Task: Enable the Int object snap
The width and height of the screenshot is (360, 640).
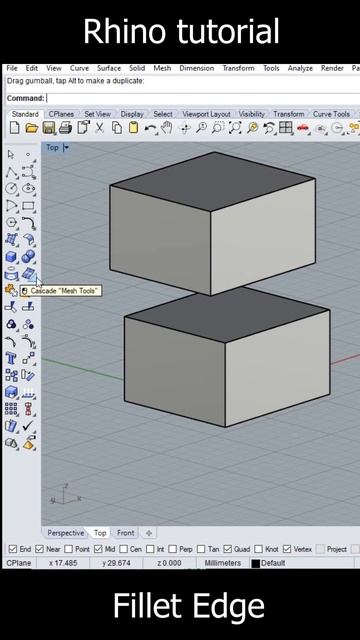Action: click(x=150, y=549)
